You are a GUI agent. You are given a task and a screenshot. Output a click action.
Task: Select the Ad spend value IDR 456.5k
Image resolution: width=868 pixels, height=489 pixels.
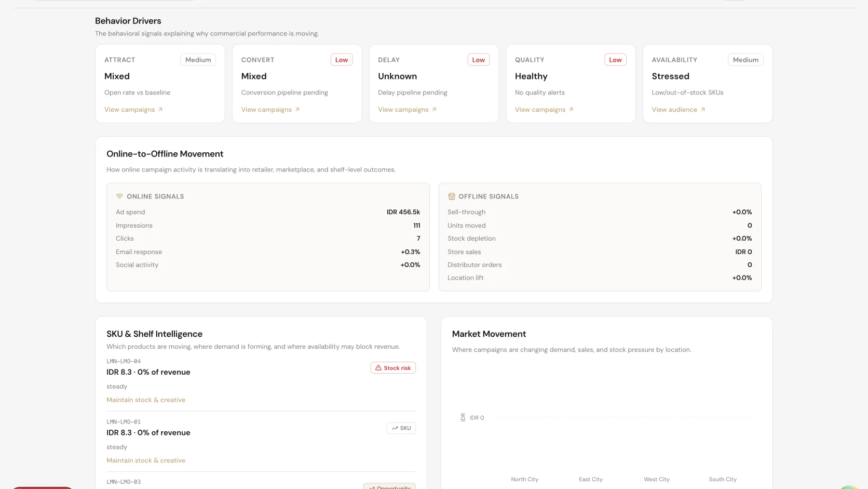point(403,212)
